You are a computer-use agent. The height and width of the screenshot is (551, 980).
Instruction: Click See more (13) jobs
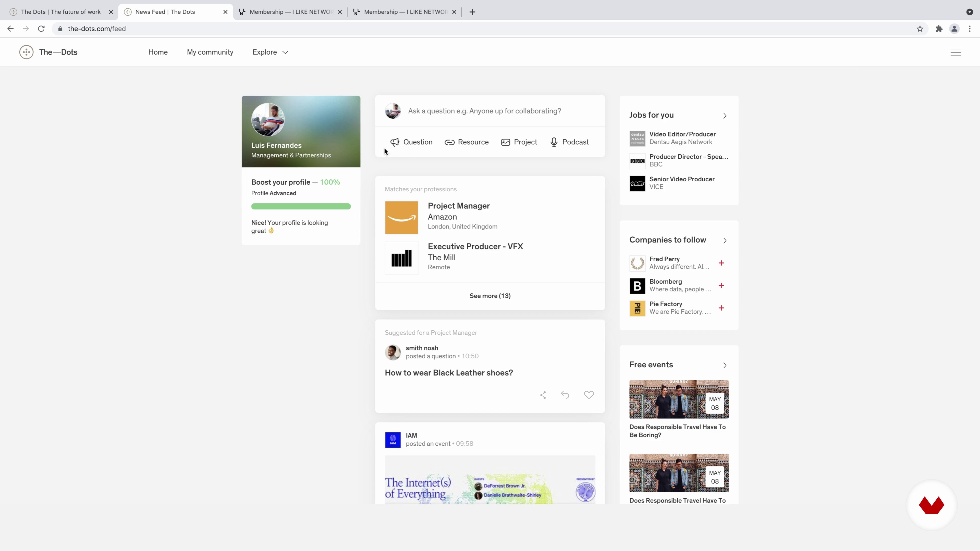[x=490, y=296]
